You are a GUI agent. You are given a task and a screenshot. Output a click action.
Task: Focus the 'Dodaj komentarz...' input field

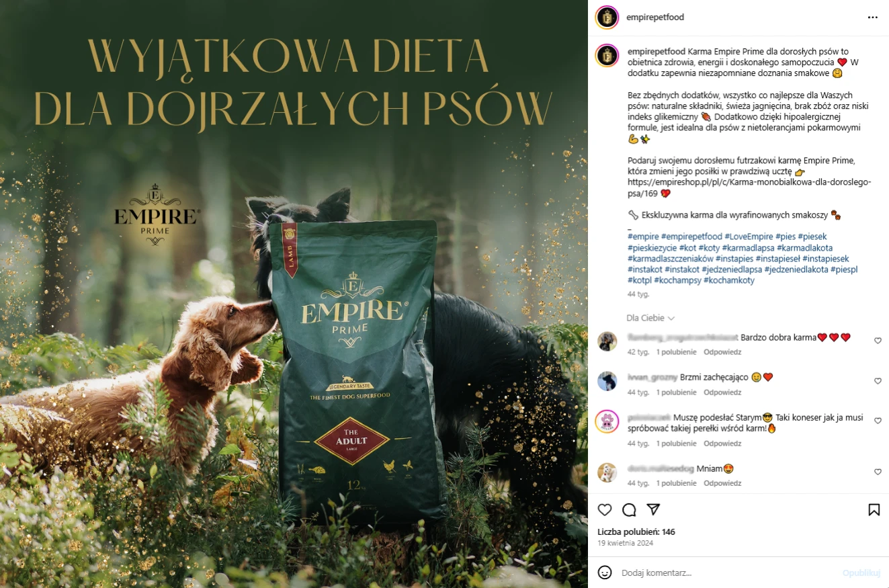click(729, 573)
